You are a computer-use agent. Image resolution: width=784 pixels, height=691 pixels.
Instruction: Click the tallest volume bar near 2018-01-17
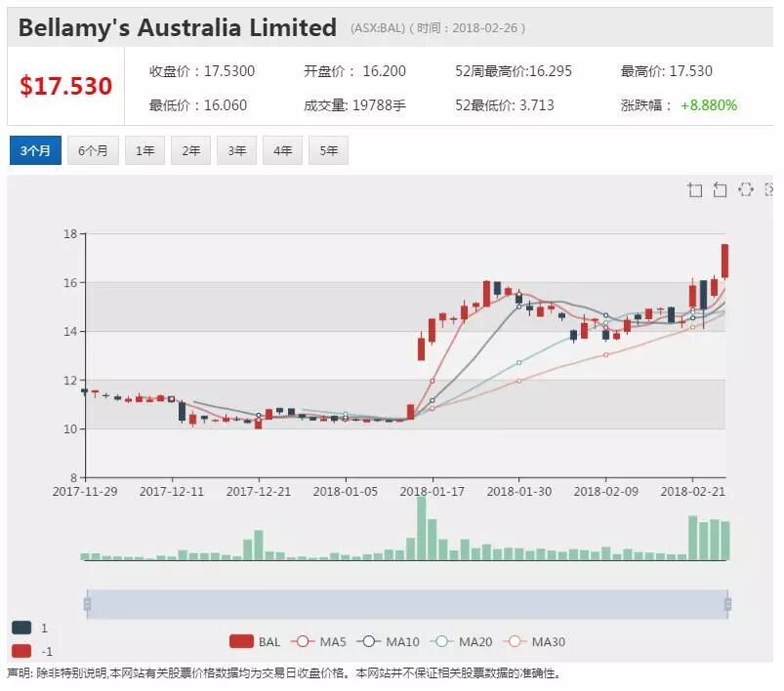[x=422, y=528]
